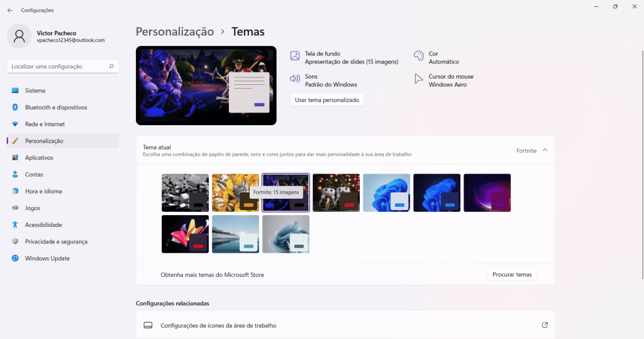The width and height of the screenshot is (644, 339).
Task: Click the Aplicativos icon
Action: click(15, 157)
